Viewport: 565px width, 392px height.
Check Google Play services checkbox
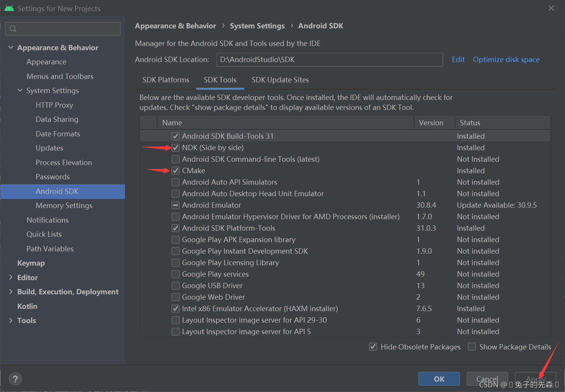coord(176,274)
